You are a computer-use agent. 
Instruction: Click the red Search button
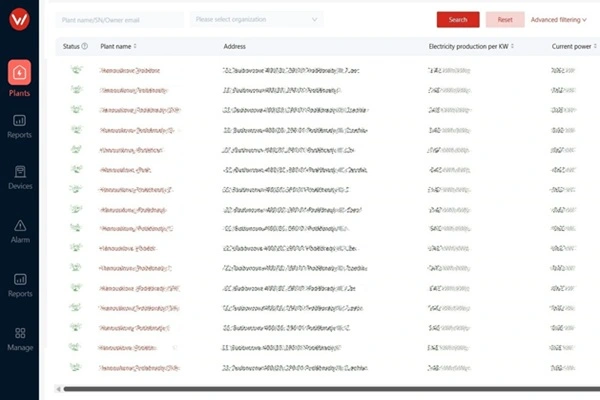click(458, 20)
